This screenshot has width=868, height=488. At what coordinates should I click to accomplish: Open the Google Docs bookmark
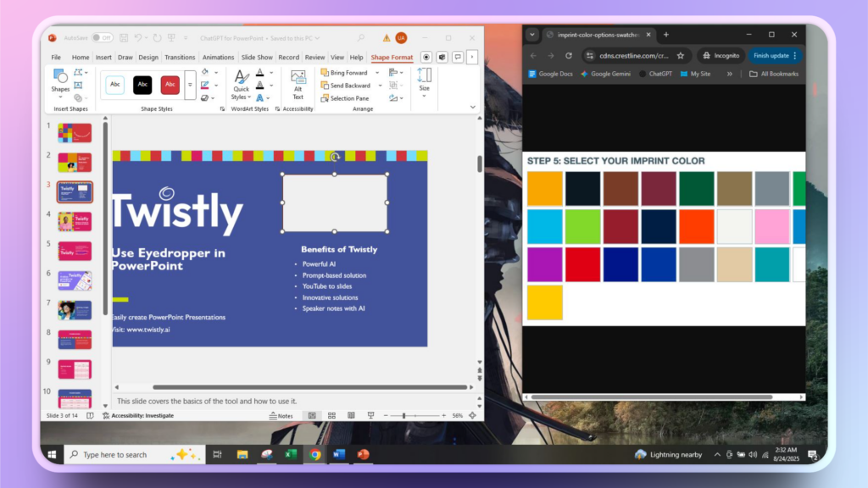point(550,74)
